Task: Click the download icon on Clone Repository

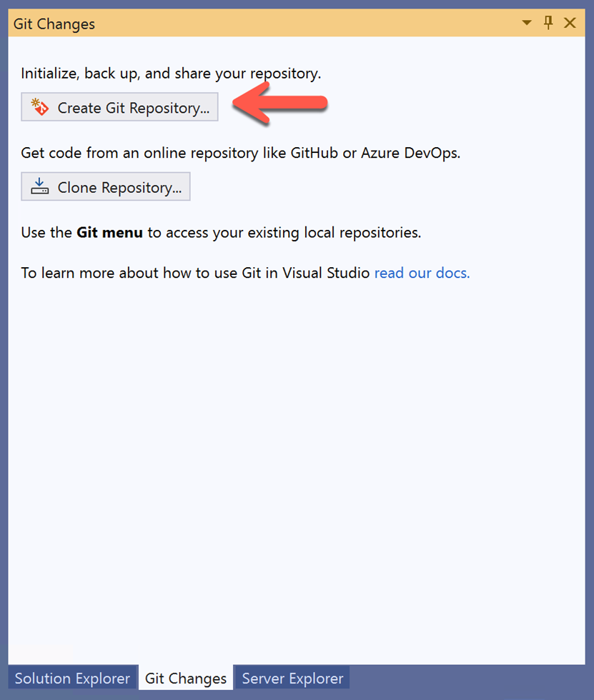Action: [x=40, y=186]
